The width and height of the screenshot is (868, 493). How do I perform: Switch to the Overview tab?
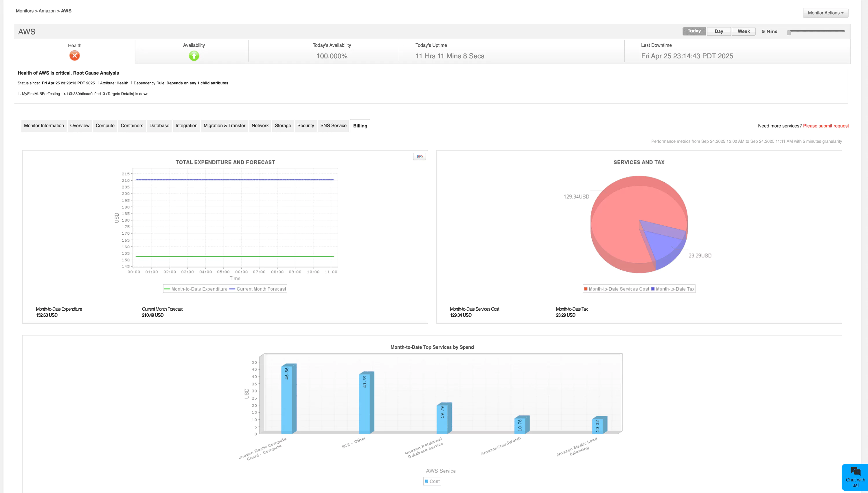(x=80, y=126)
